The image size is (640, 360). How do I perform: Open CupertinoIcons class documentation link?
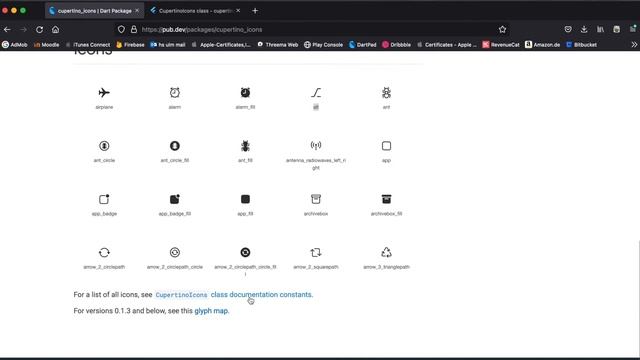pos(234,295)
